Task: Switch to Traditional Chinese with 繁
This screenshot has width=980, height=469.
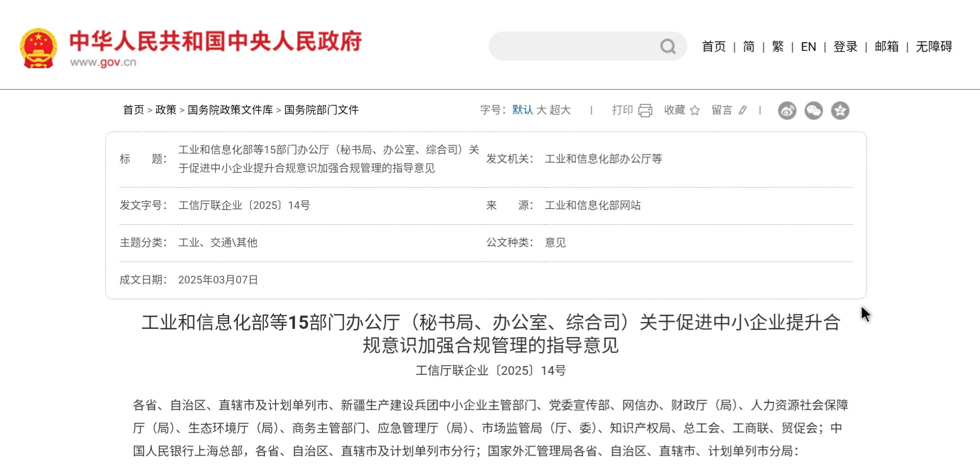Action: pos(778,47)
